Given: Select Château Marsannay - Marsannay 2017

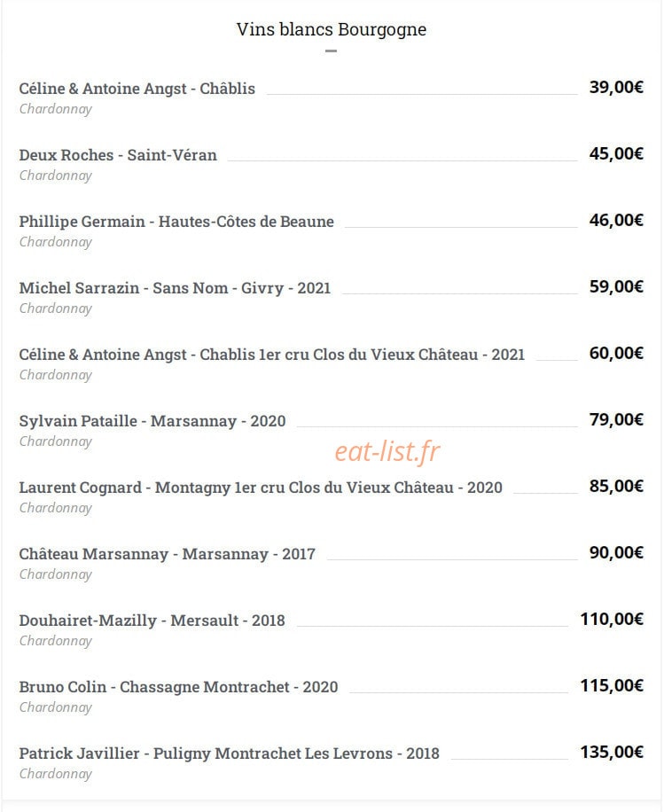Looking at the screenshot, I should 168,554.
